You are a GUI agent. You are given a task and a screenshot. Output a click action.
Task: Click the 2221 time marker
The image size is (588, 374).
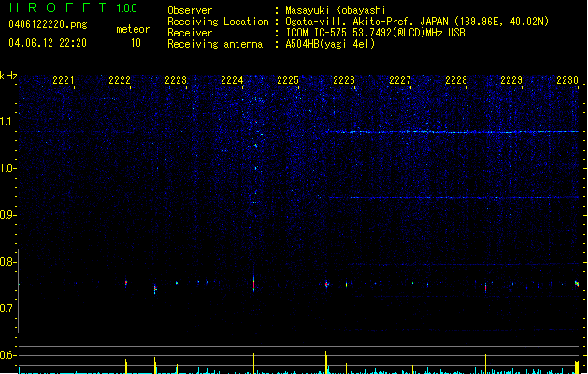point(64,79)
